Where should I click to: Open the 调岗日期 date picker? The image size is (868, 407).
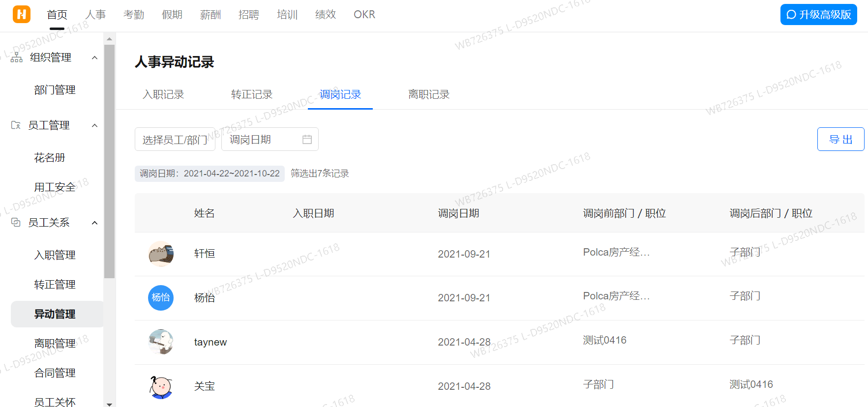point(270,140)
